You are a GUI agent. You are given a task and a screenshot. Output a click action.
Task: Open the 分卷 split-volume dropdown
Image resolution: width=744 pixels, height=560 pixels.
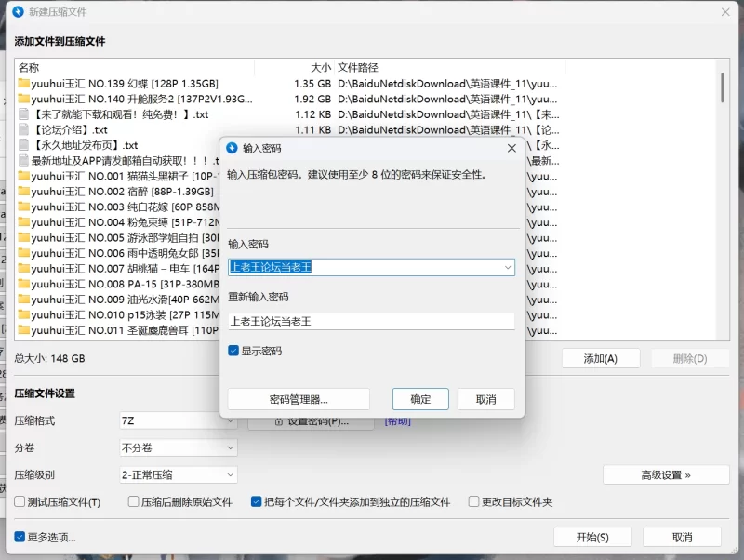coord(179,447)
